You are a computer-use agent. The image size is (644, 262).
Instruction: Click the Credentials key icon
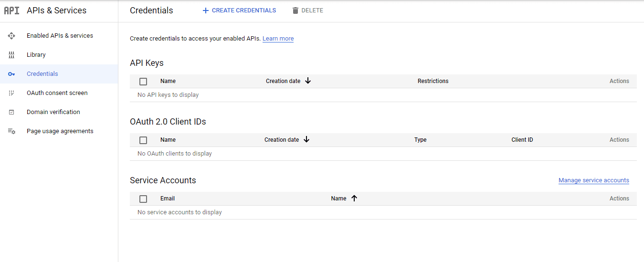coord(11,74)
